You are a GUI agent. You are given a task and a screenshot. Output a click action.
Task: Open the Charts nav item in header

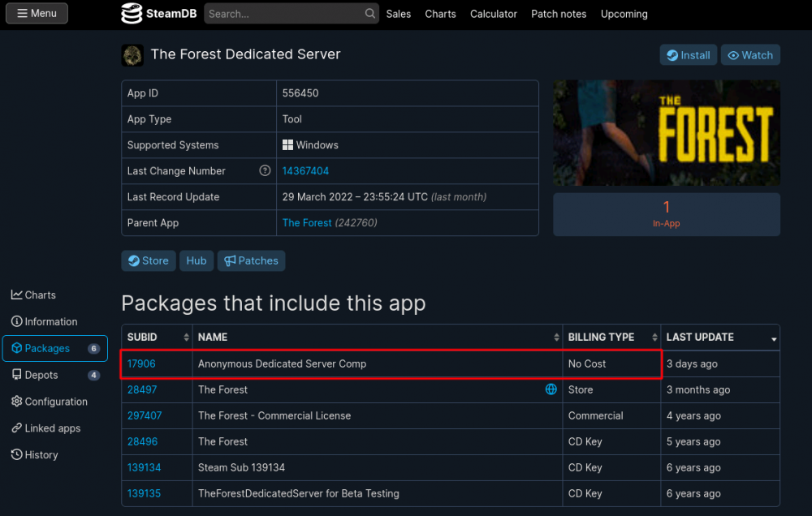(440, 14)
